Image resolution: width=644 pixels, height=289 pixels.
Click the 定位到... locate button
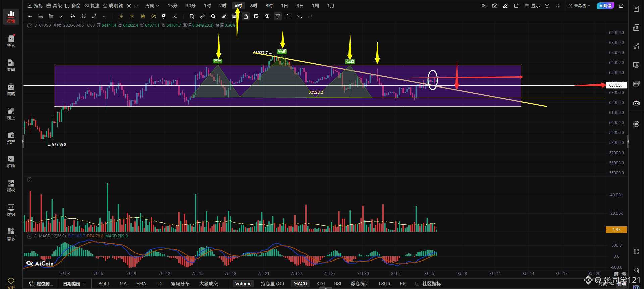[41, 284]
